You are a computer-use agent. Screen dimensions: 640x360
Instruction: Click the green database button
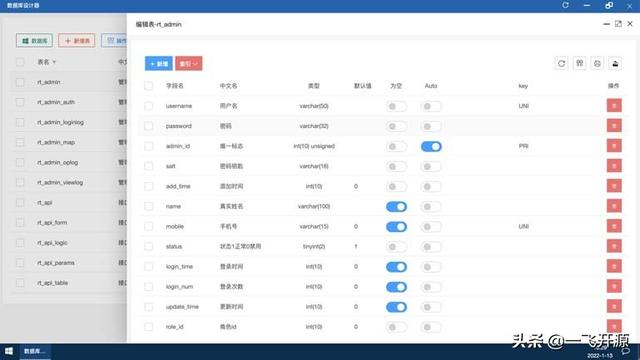pyautogui.click(x=34, y=41)
